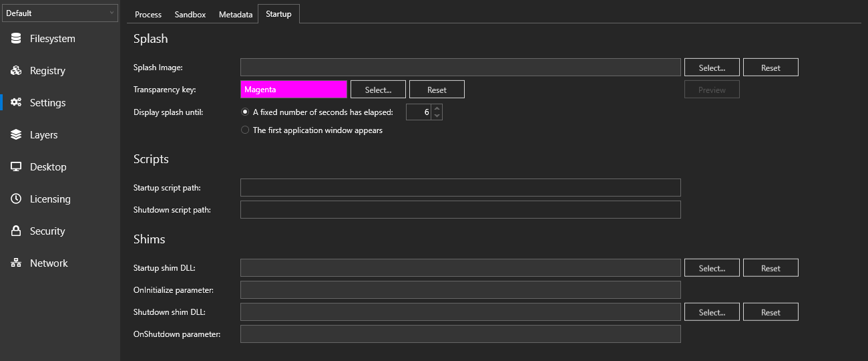Click the Layers stack icon

[16, 135]
